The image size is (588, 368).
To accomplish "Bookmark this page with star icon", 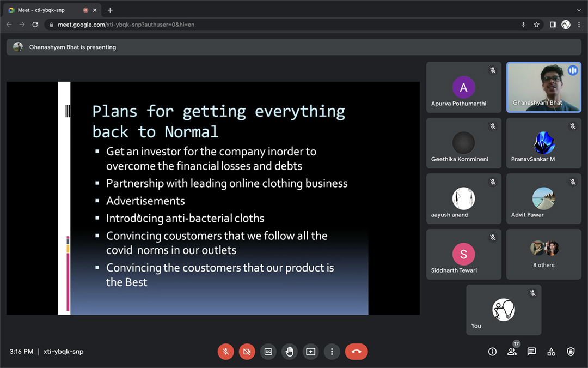I will point(536,25).
